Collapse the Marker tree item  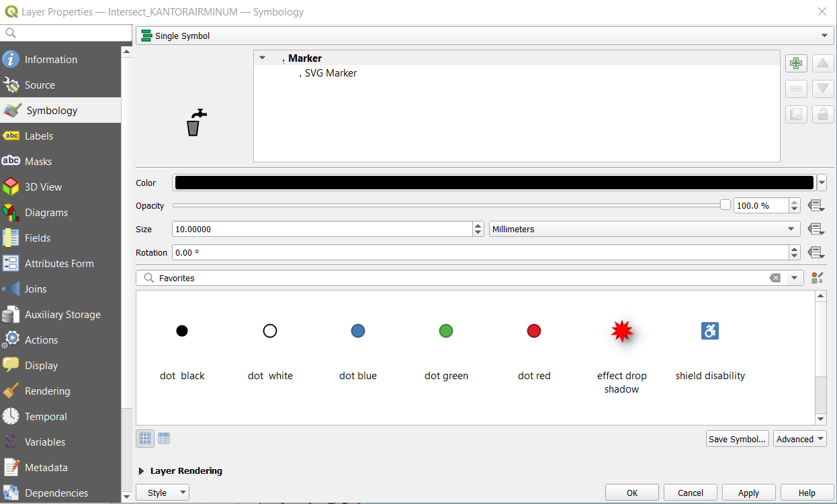(263, 58)
